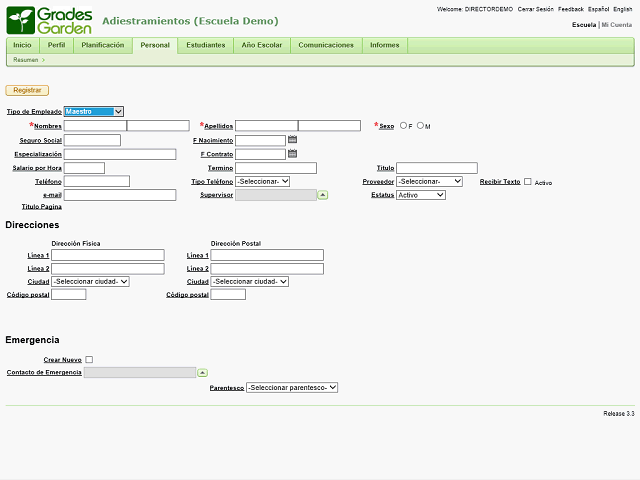The image size is (640, 480).
Task: Click the e-mail input field
Action: click(x=120, y=195)
